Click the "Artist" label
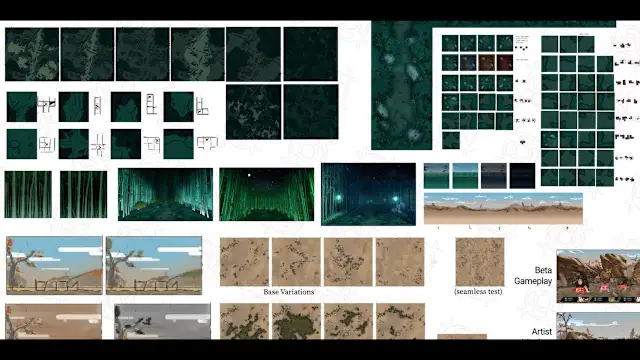This screenshot has width=640, height=360. 542,332
